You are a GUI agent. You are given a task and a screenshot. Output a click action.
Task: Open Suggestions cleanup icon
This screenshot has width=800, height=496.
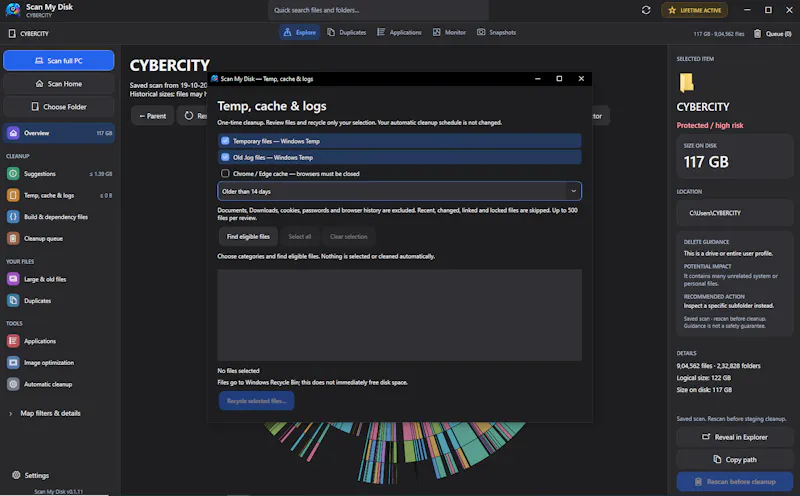[13, 173]
